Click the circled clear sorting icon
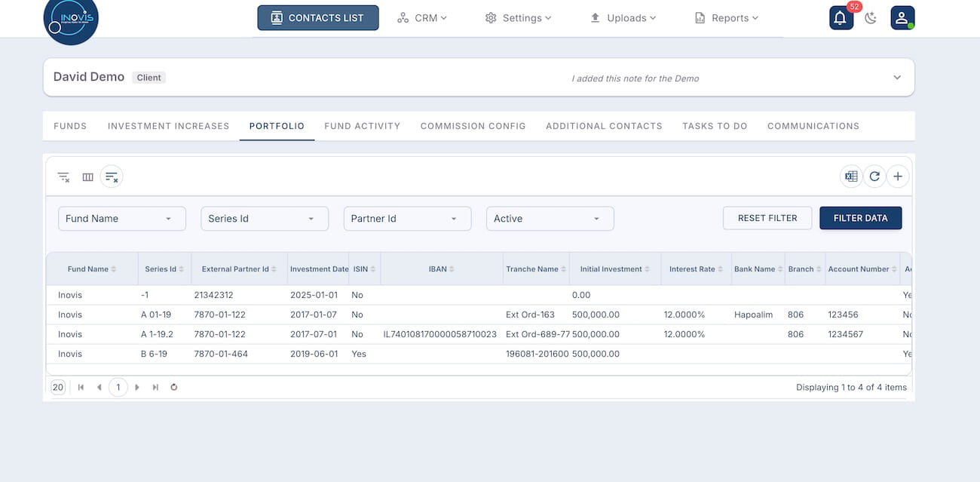980x482 pixels. pos(112,177)
